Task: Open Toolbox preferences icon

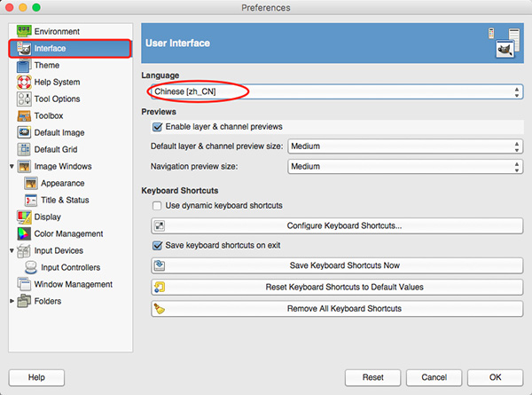Action: (x=24, y=115)
